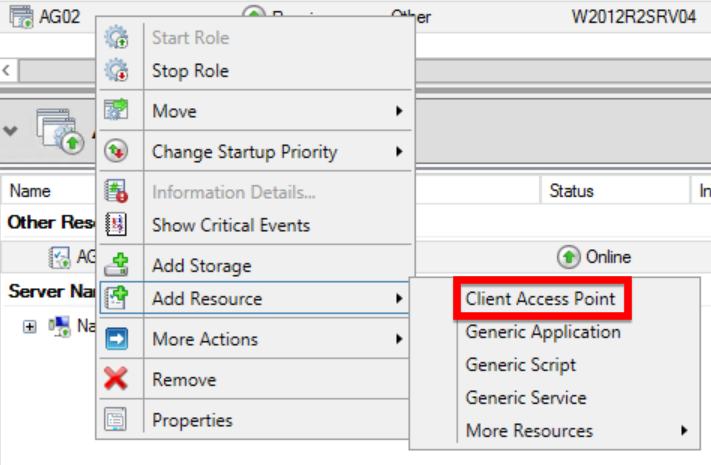711x465 pixels.
Task: Click the Show Critical Events icon
Action: tap(117, 225)
